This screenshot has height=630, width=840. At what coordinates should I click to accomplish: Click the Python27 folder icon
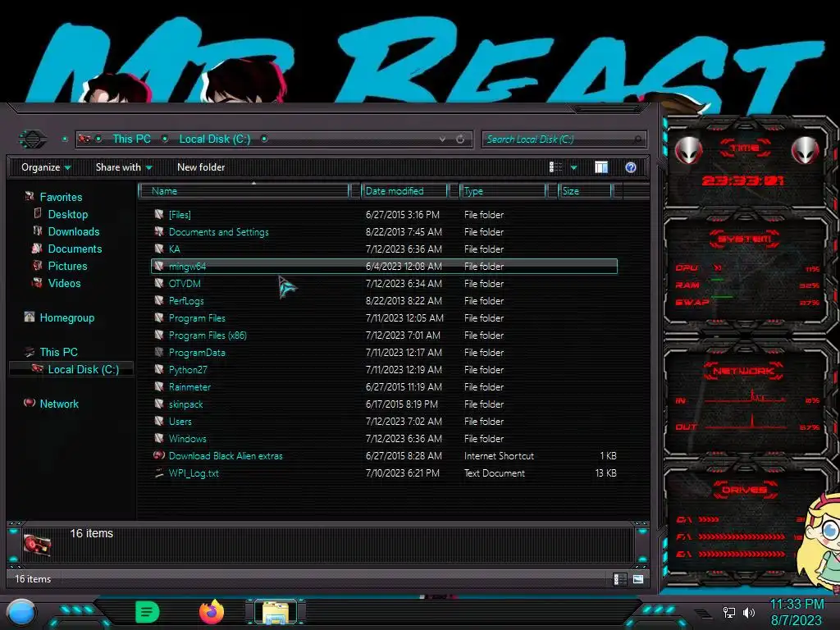click(158, 369)
